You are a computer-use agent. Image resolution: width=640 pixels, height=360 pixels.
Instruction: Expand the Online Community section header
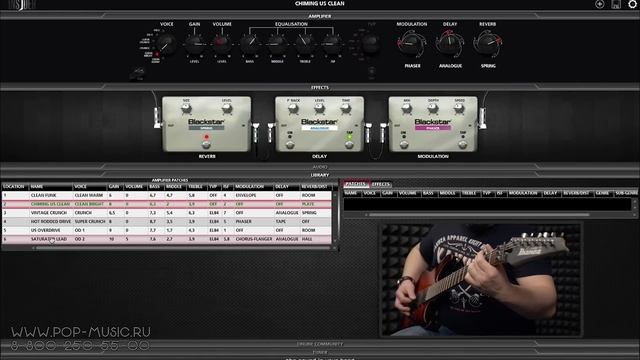(x=320, y=344)
